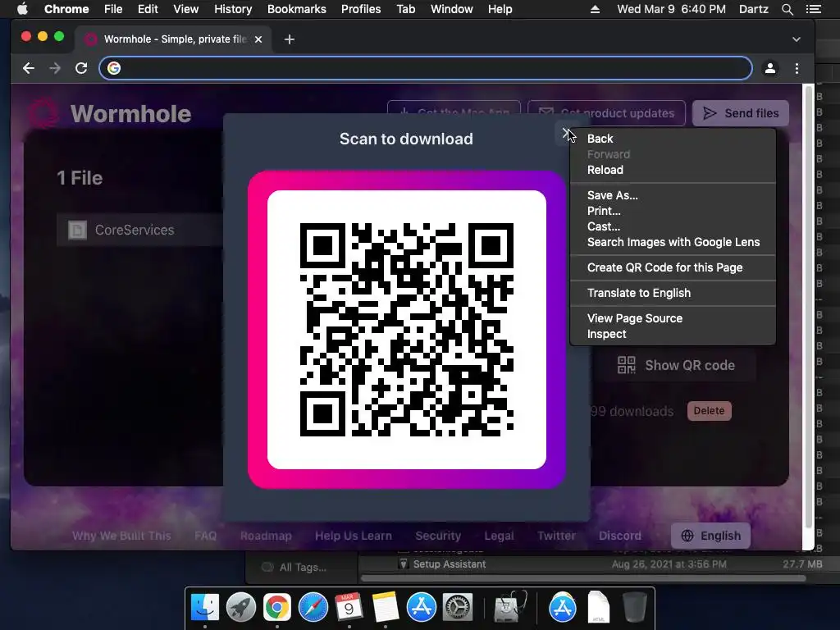This screenshot has height=630, width=840.
Task: Click the HTML document in Dock
Action: click(x=598, y=607)
